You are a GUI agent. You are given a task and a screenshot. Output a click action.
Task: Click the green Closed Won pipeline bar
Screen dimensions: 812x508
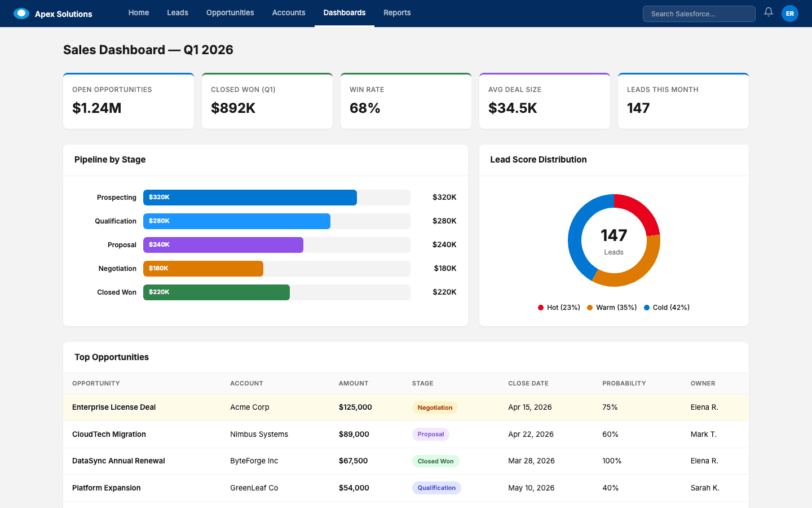(217, 292)
